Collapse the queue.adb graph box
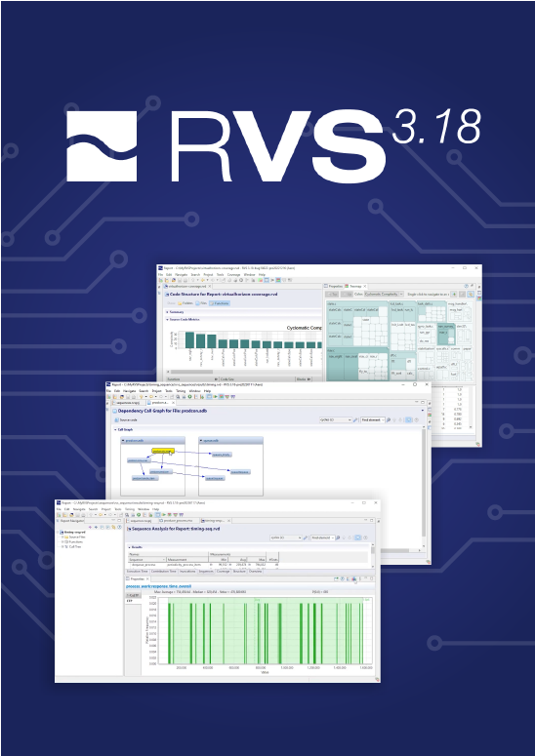535x756 pixels. 202,440
